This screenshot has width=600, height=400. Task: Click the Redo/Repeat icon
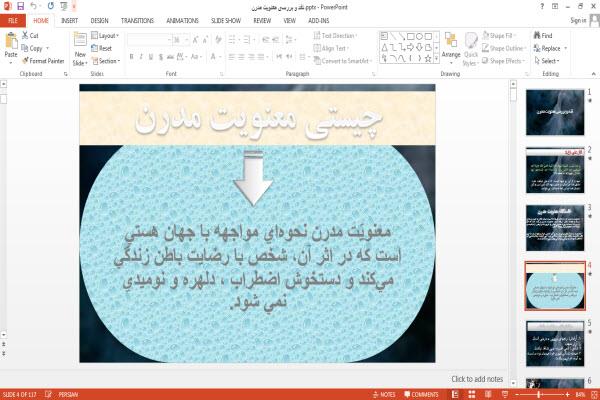51,6
